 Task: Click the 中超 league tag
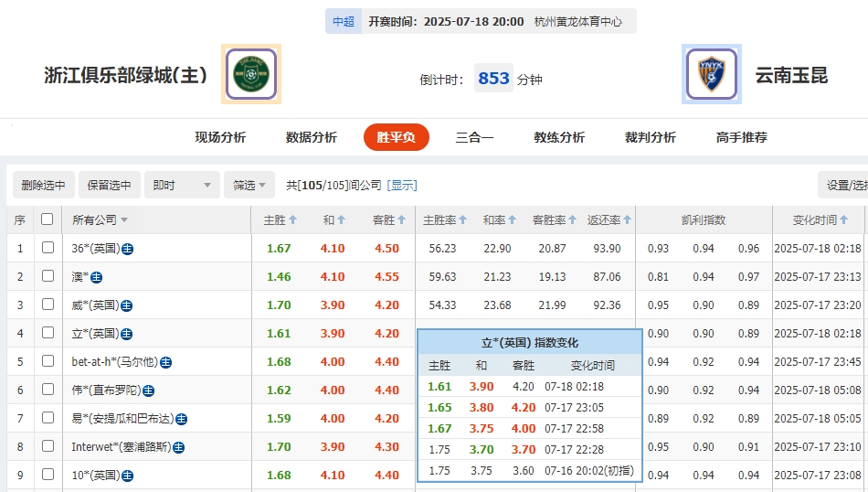(344, 21)
